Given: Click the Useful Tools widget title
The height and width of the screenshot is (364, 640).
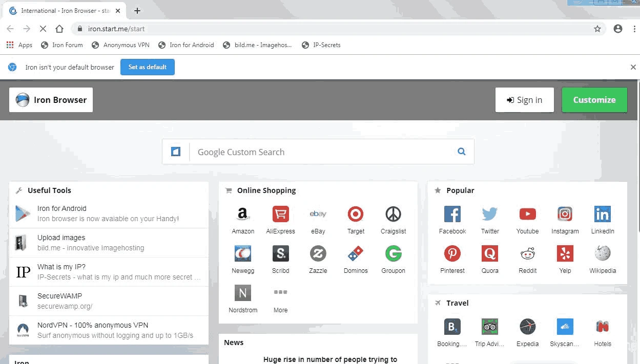Looking at the screenshot, I should tap(49, 190).
